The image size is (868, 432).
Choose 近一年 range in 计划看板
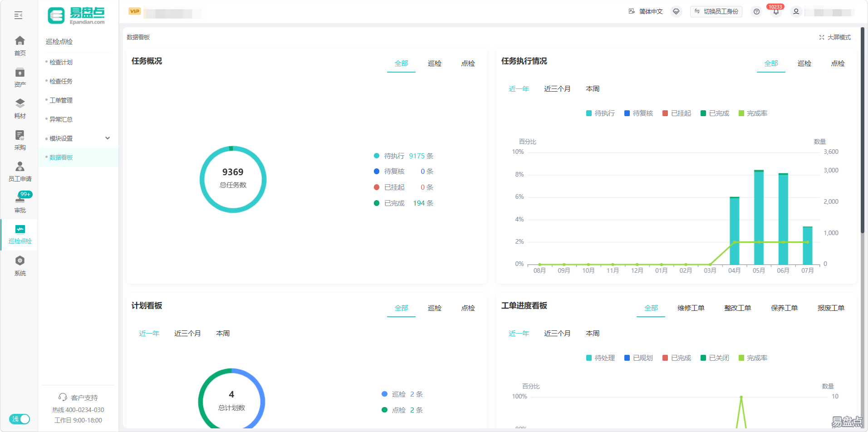coord(149,334)
